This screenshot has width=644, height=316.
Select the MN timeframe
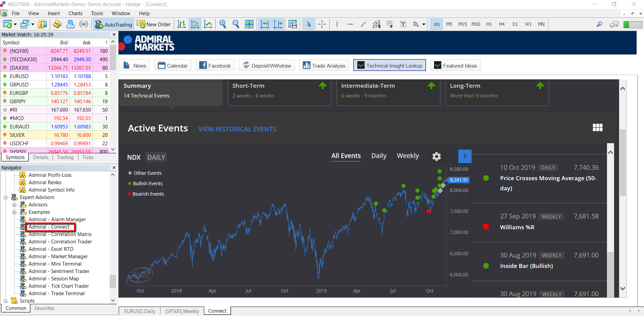(541, 24)
